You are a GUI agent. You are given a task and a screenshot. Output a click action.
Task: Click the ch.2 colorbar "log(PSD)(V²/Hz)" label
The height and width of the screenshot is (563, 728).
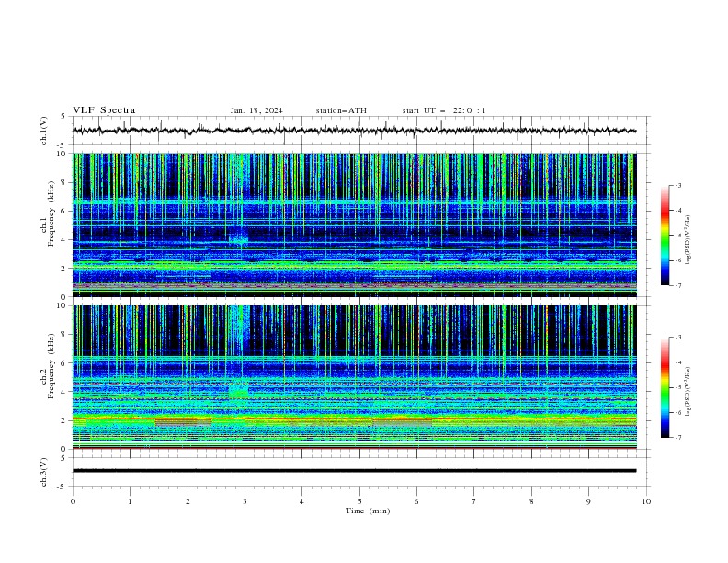(688, 392)
